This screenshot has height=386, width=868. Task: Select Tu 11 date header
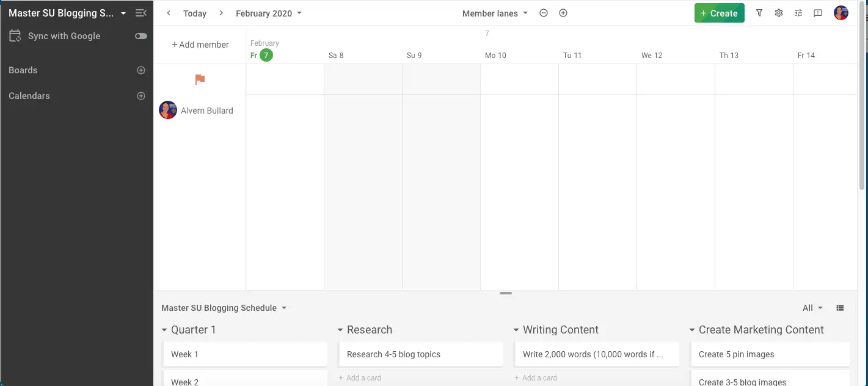coord(572,56)
